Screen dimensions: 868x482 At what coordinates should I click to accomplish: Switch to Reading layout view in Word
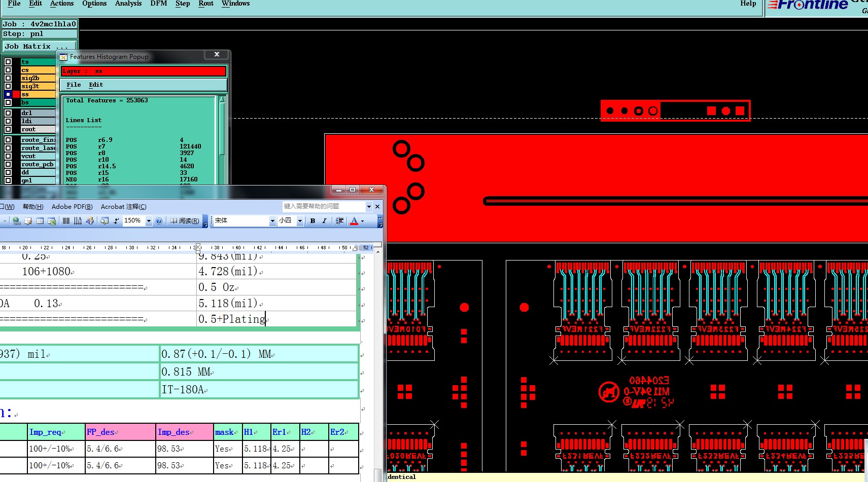[185, 221]
